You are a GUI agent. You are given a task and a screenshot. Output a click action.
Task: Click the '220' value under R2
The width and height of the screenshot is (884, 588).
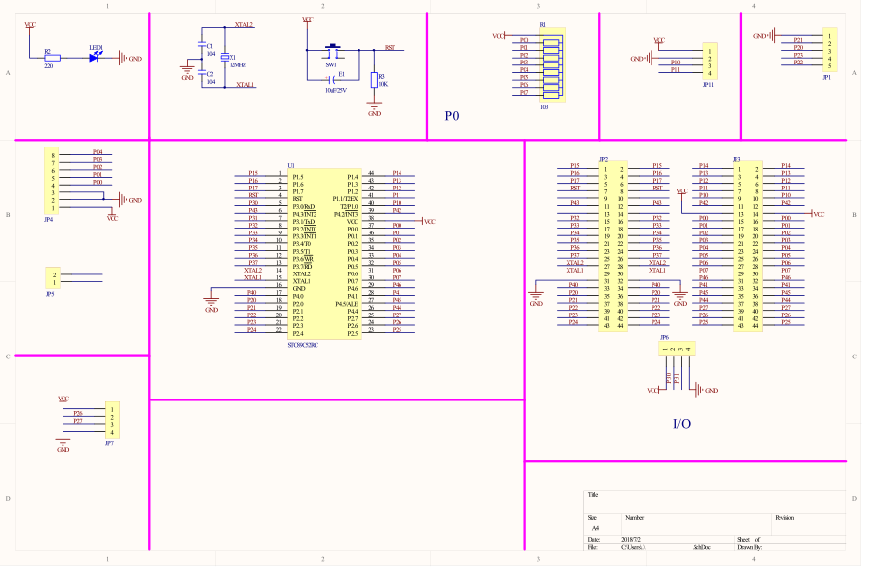pyautogui.click(x=49, y=66)
